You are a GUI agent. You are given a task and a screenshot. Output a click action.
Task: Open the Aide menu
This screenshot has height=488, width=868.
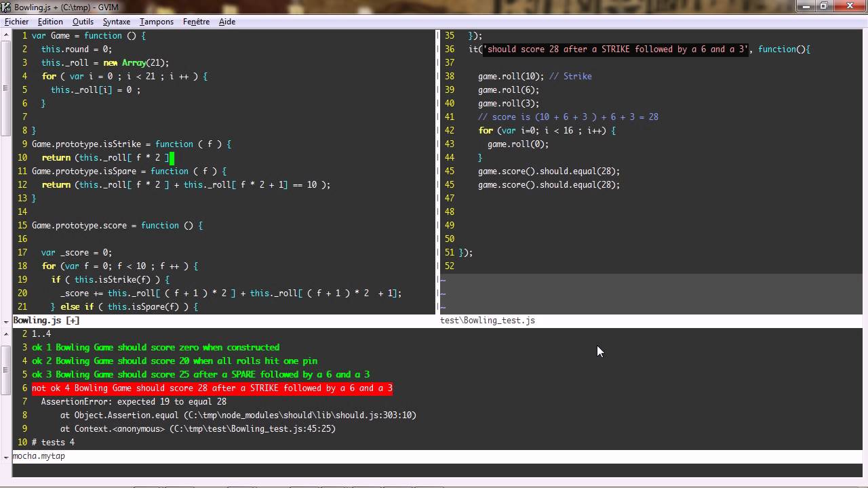pos(226,22)
